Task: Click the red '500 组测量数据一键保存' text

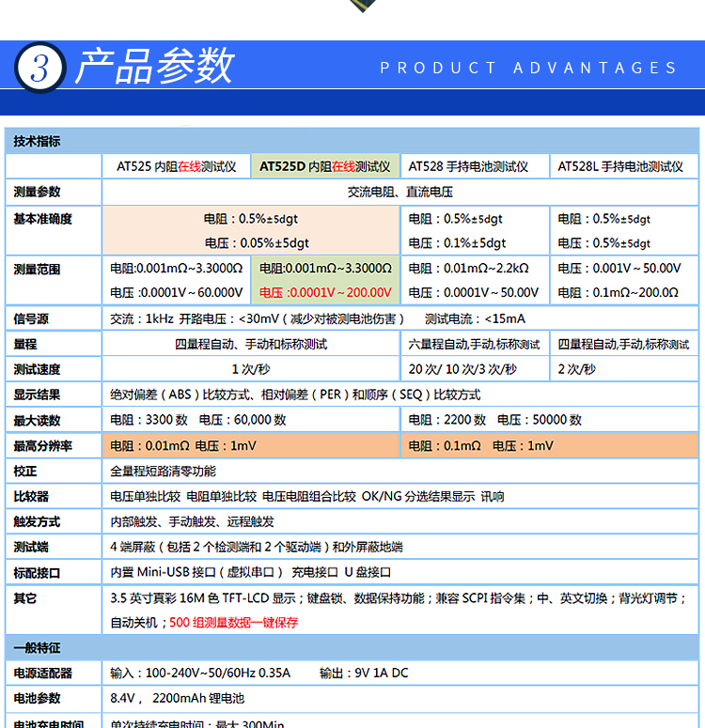Action: coord(234,622)
